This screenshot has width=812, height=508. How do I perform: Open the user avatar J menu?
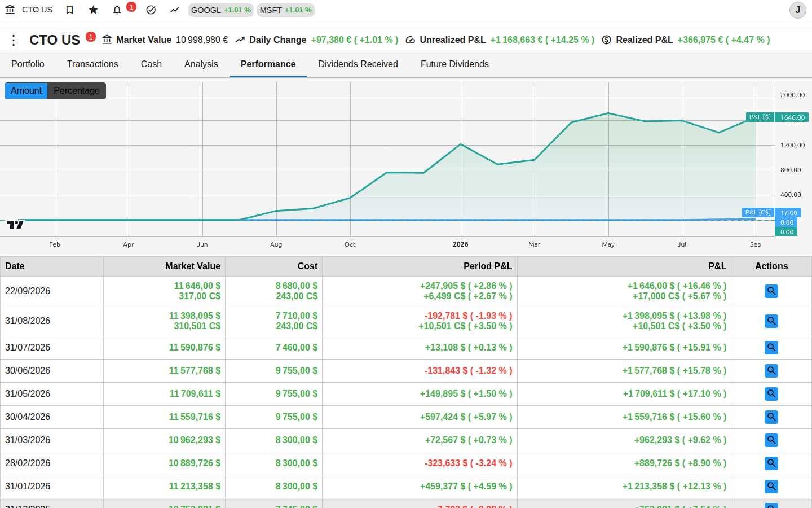tap(797, 10)
